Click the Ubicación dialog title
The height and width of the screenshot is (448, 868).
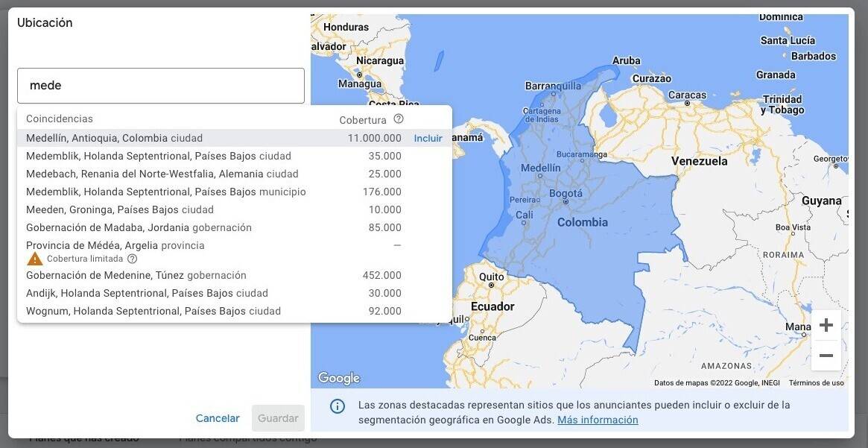coord(45,22)
